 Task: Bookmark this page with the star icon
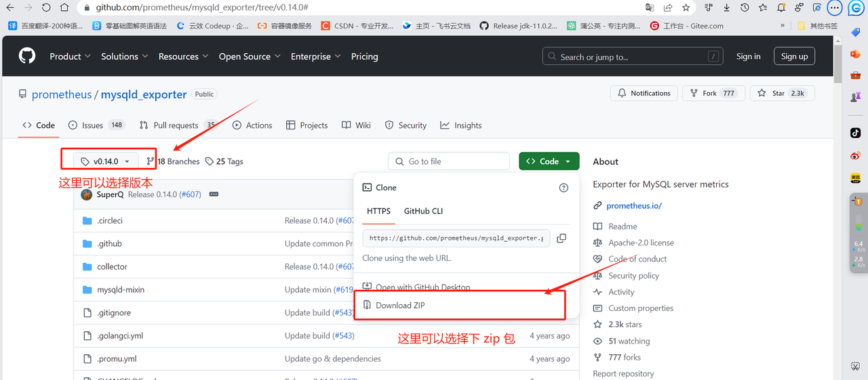click(686, 7)
